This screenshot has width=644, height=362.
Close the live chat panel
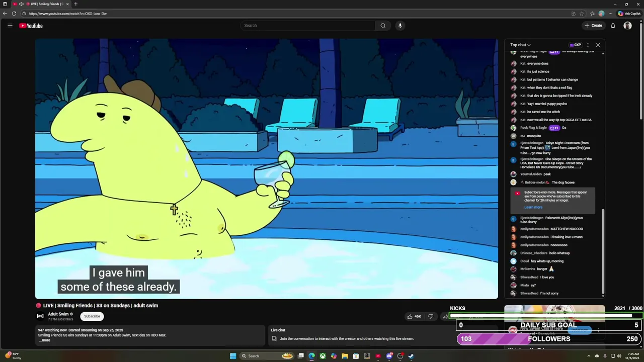(598, 45)
